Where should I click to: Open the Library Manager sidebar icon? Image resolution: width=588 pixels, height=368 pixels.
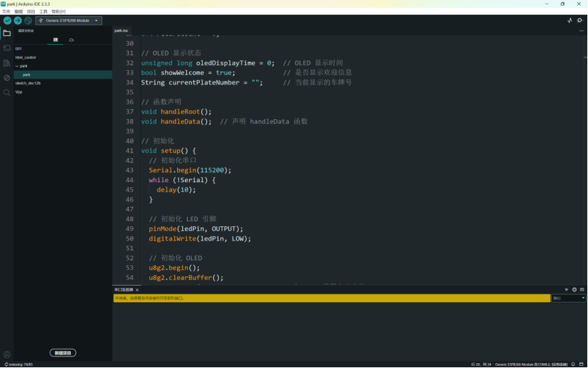(7, 63)
